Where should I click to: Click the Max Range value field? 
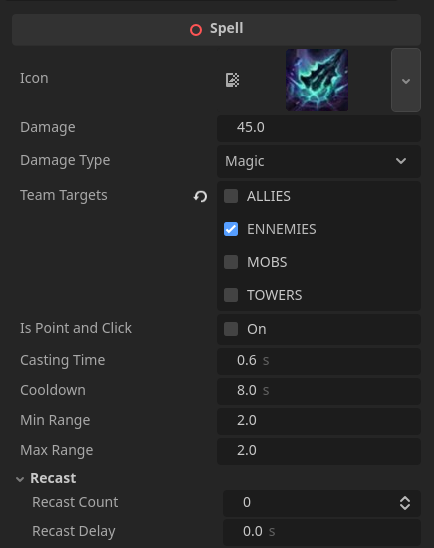[x=319, y=451]
